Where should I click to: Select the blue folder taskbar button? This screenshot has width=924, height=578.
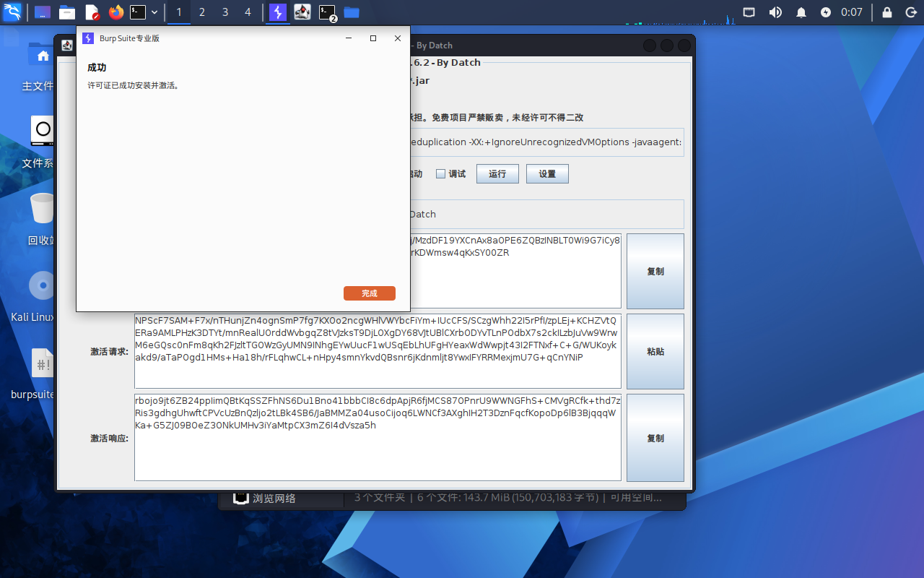click(x=352, y=12)
